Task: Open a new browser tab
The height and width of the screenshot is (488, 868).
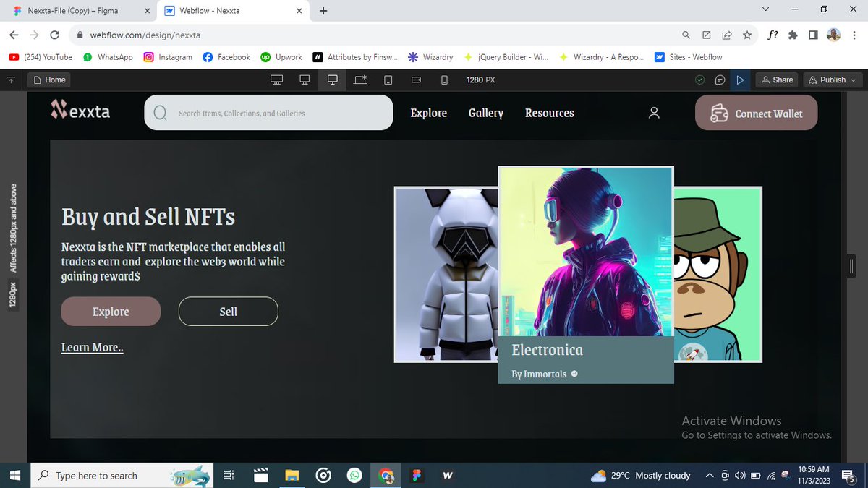Action: click(323, 11)
